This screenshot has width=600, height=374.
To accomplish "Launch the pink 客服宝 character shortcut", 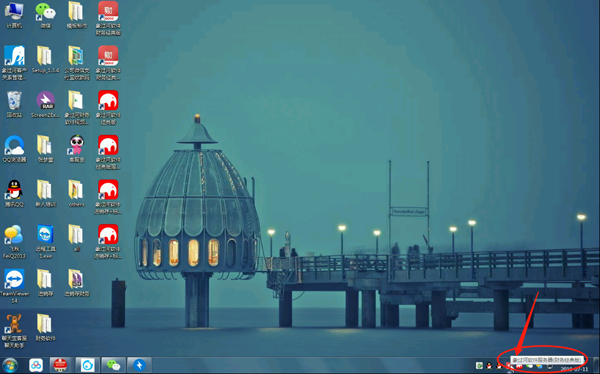I will [77, 149].
